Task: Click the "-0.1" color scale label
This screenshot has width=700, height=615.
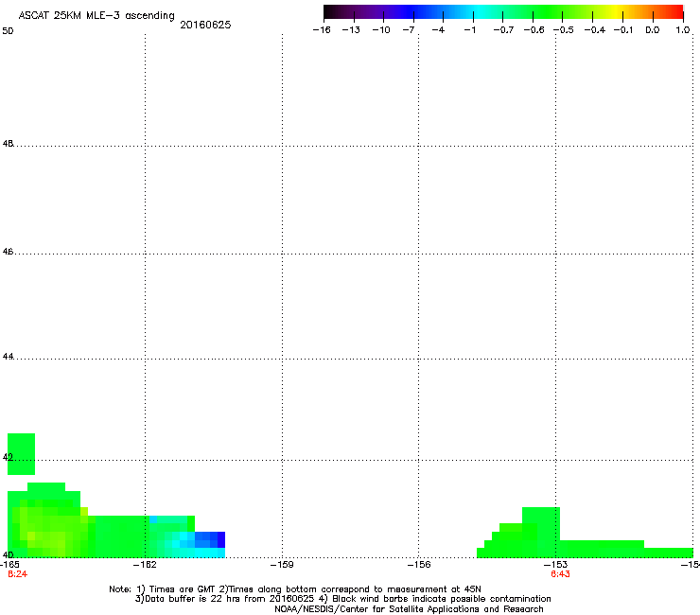Action: (622, 30)
